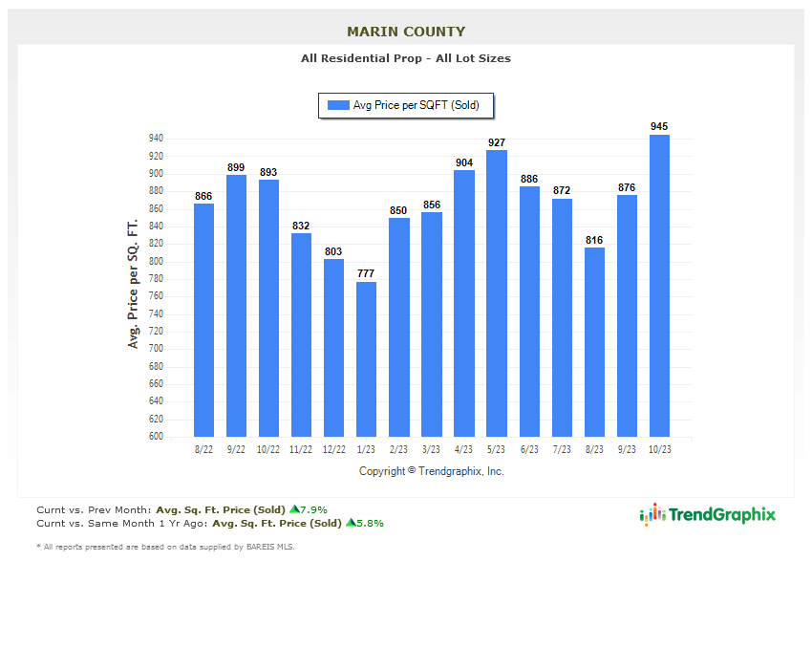Click the 9/22 bar showing 899
Image resolution: width=812 pixels, height=669 pixels.
236,306
